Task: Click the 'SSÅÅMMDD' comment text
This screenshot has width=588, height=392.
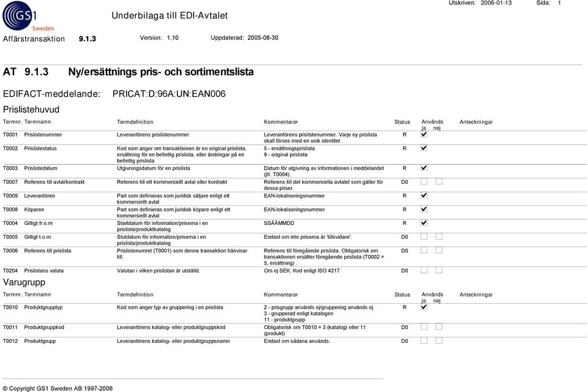Action: pyautogui.click(x=279, y=223)
